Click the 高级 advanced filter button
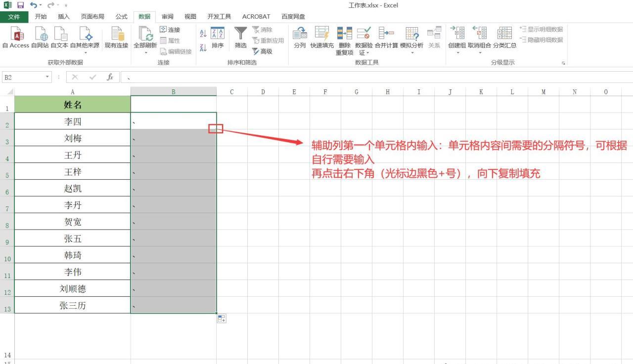This screenshot has height=364, width=633. 263,51
